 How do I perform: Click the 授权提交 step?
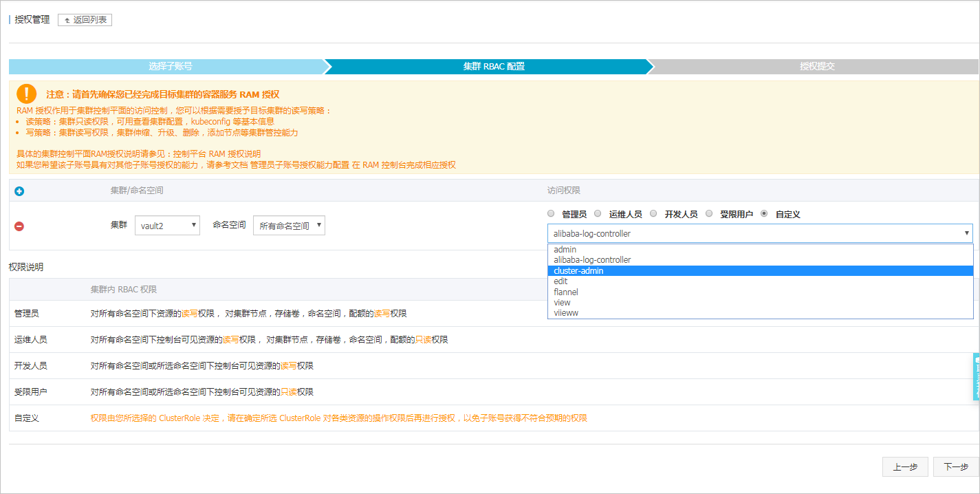coord(817,67)
